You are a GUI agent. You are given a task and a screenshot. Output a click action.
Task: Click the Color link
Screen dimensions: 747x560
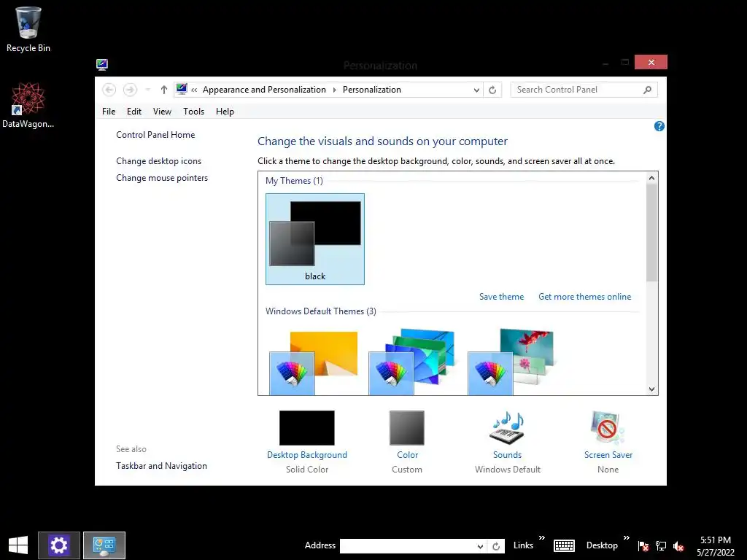coord(407,455)
